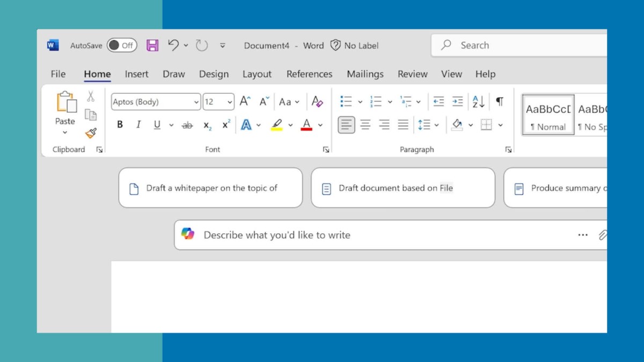Image resolution: width=644 pixels, height=362 pixels.
Task: Toggle the AutoSave switch
Action: [x=122, y=46]
